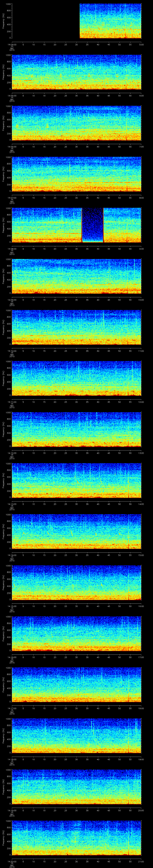153x868 pixels.
Task: Click the '14:09:00' start time label
Action: 12,300
